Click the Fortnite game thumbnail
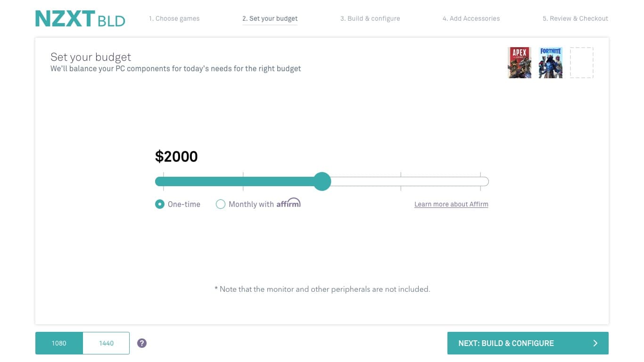644x362 pixels. (551, 62)
